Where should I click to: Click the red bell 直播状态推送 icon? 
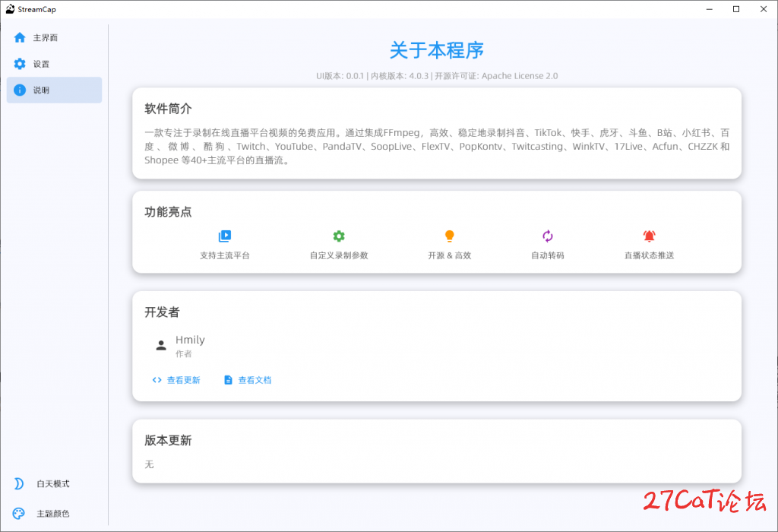[x=649, y=236]
